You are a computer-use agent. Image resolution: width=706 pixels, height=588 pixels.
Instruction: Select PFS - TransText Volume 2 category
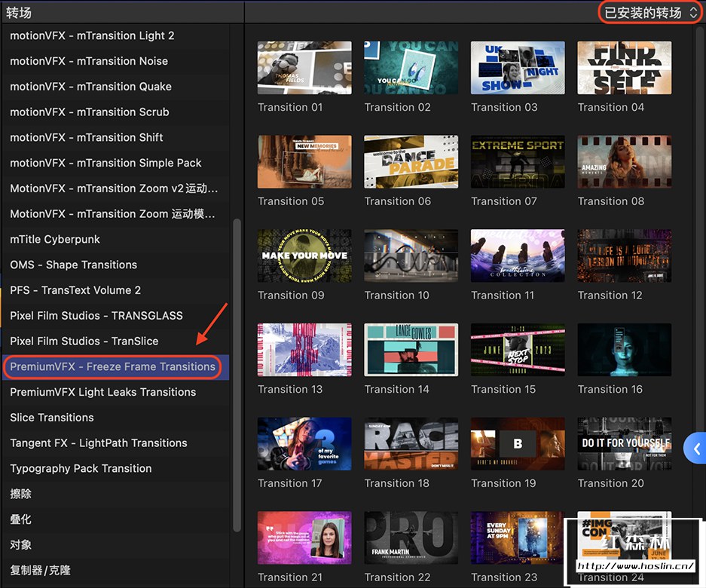coord(115,290)
